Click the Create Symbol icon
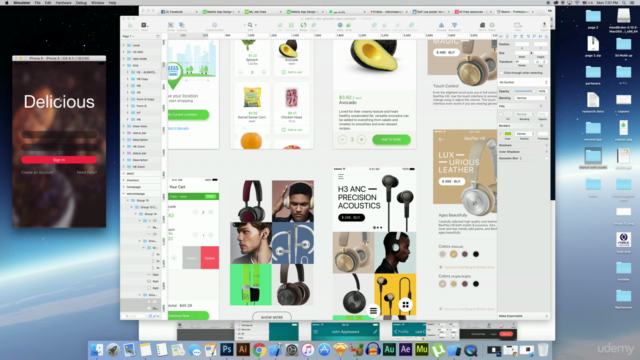Image resolution: width=640 pixels, height=360 pixels. (215, 26)
